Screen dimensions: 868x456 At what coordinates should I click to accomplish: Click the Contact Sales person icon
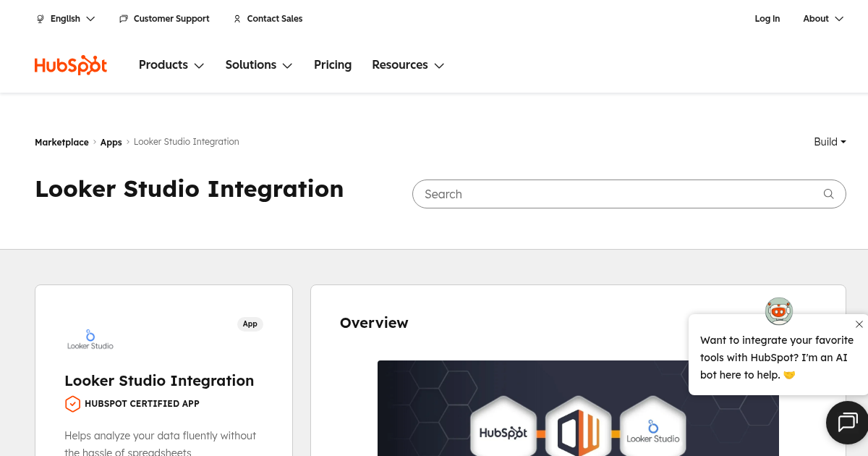click(237, 19)
